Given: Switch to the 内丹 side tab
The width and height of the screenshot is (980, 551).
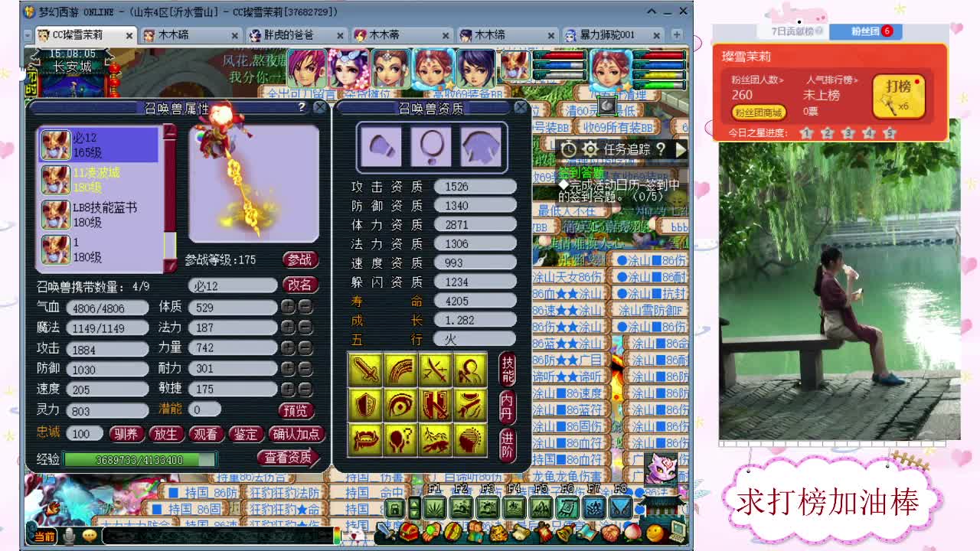Looking at the screenshot, I should click(x=507, y=407).
